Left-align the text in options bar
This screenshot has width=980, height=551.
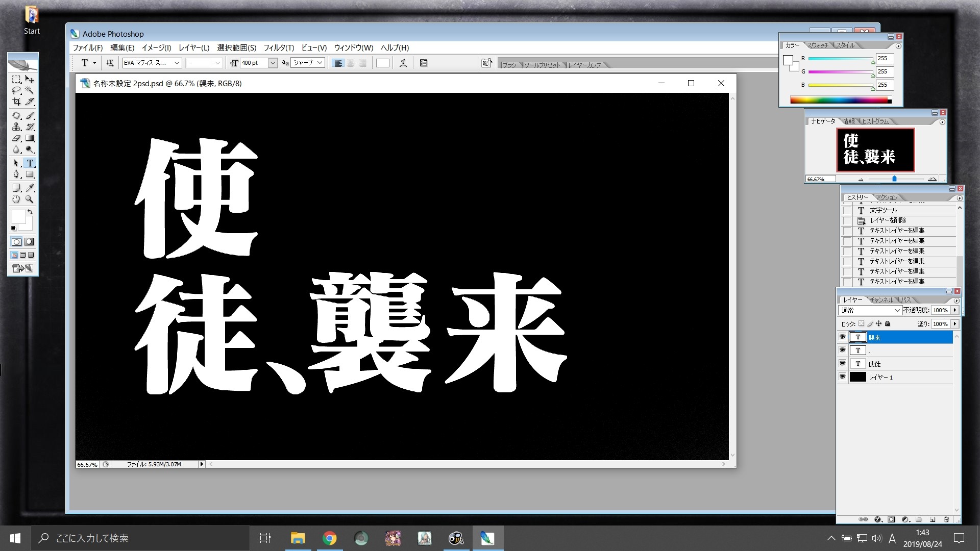pyautogui.click(x=338, y=63)
